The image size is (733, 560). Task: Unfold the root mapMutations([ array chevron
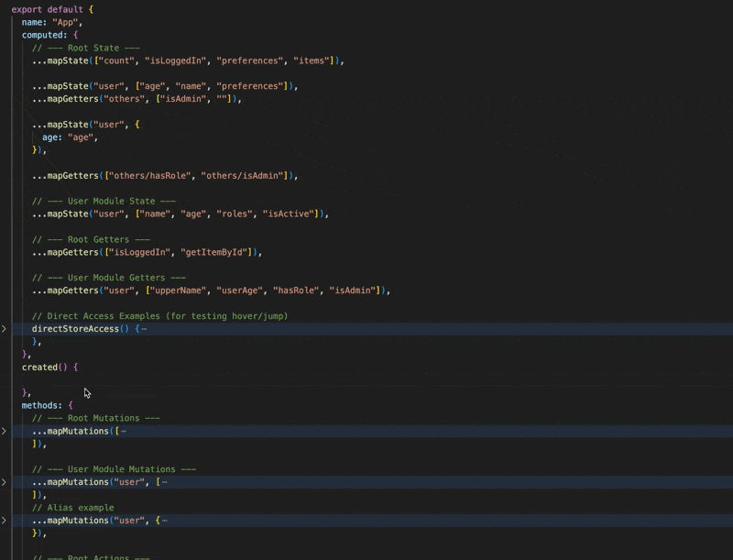(4, 431)
